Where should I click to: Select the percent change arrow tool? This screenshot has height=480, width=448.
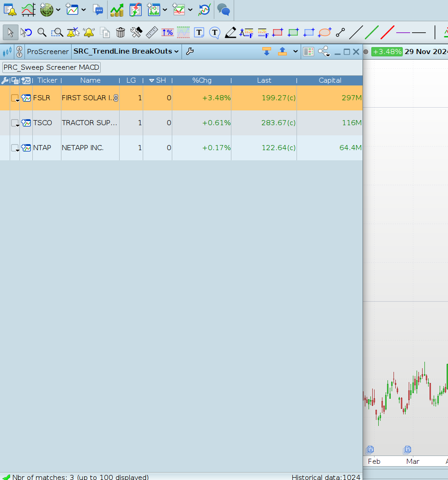point(167,32)
